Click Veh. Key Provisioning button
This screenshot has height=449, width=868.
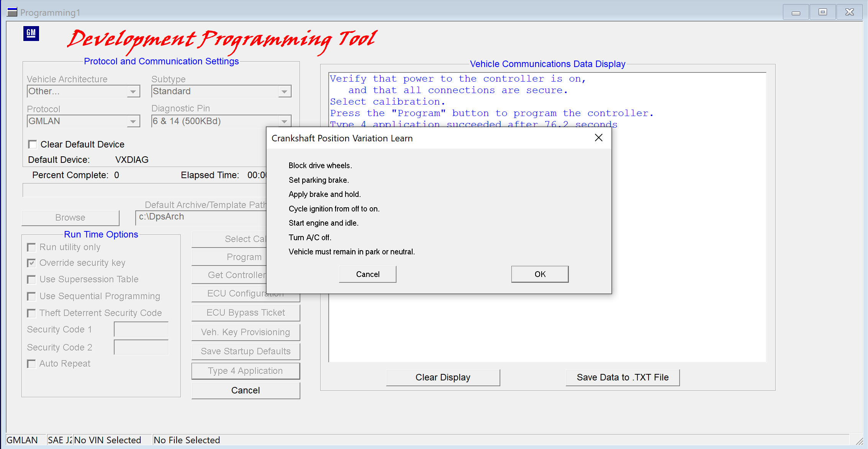246,332
